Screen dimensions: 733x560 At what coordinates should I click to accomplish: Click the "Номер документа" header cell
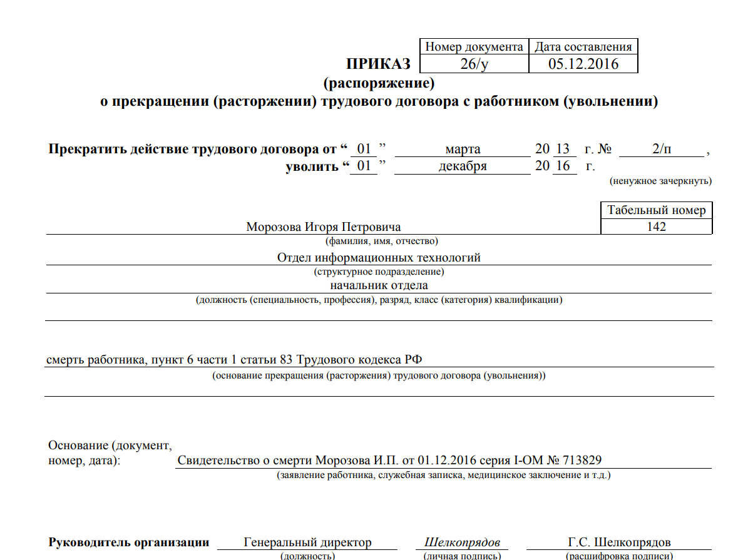coord(474,47)
